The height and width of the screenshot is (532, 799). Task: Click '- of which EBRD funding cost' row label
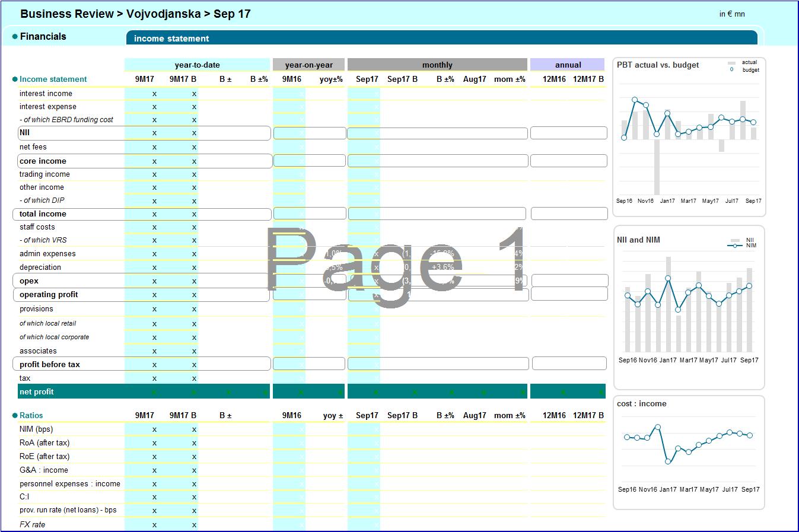tap(66, 119)
